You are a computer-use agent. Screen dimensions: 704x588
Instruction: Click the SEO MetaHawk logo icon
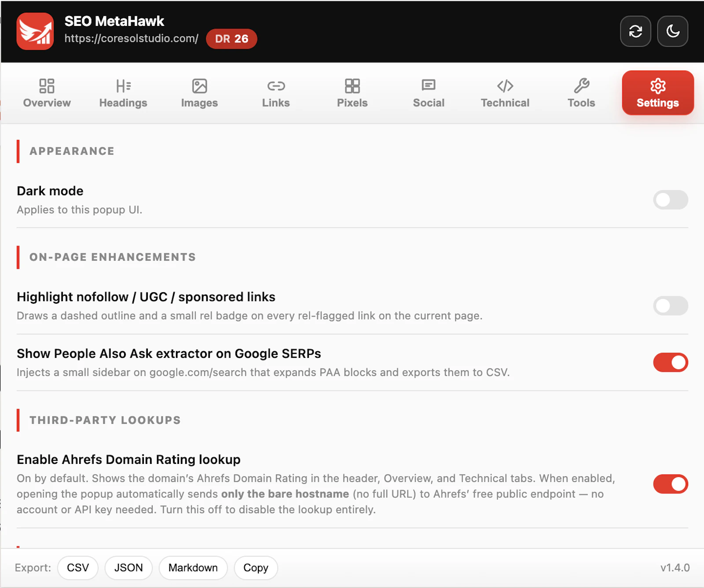(35, 31)
